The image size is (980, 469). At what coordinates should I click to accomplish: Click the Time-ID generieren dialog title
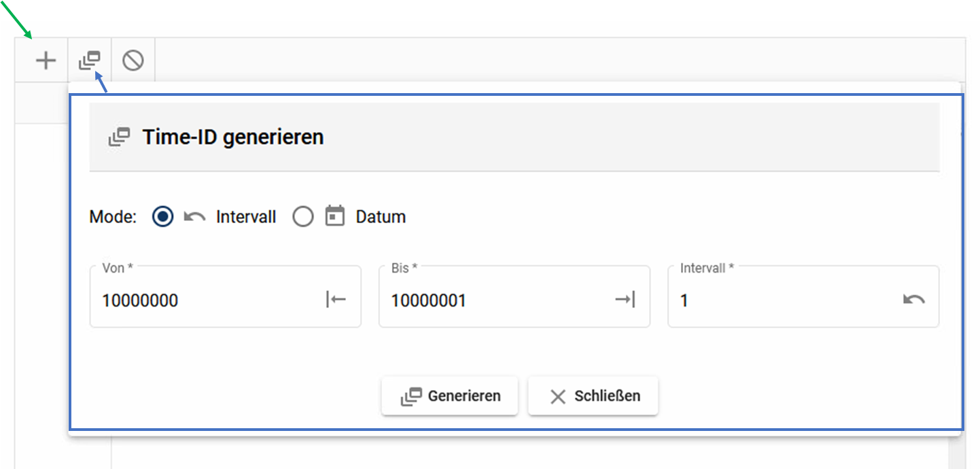pos(232,137)
